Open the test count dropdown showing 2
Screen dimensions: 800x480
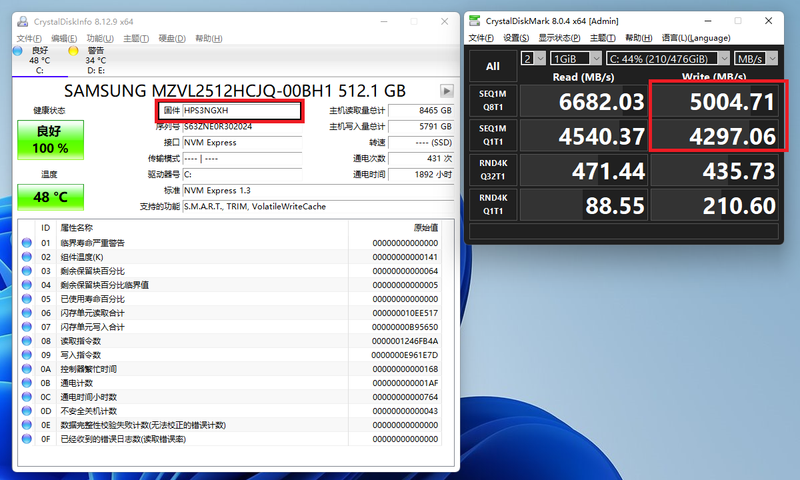click(533, 58)
